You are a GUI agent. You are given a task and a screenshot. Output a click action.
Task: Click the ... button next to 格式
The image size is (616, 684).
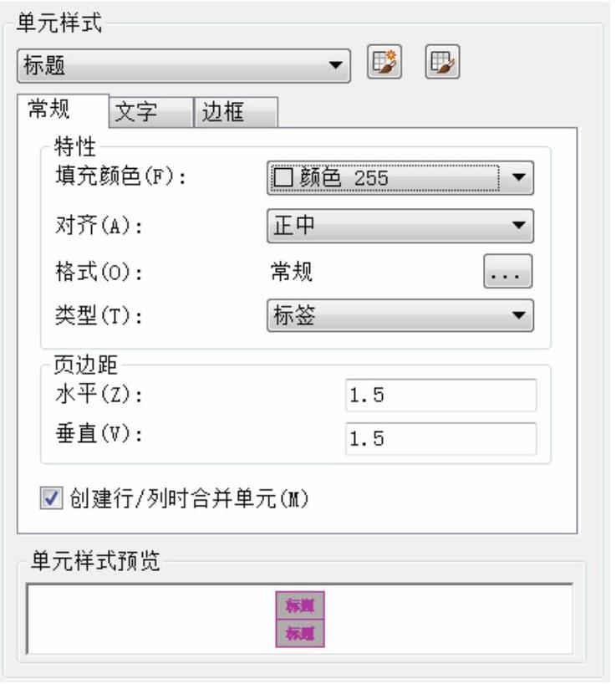[x=507, y=272]
